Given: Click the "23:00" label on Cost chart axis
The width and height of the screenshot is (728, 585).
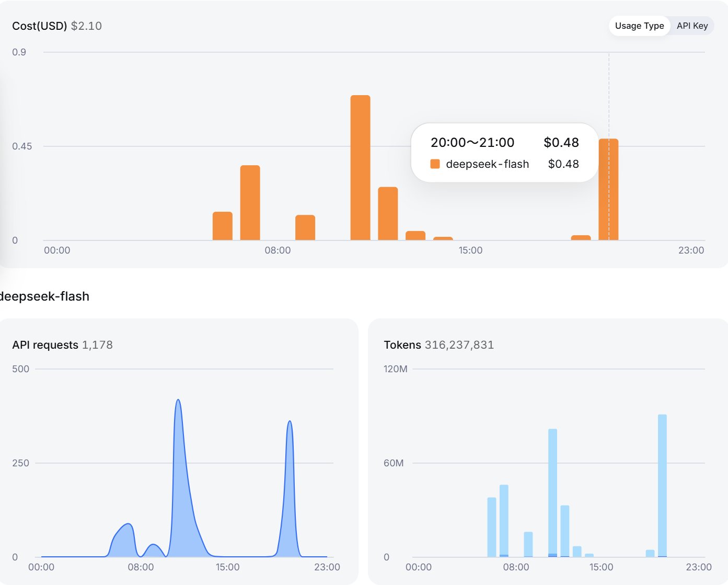Looking at the screenshot, I should tap(691, 250).
